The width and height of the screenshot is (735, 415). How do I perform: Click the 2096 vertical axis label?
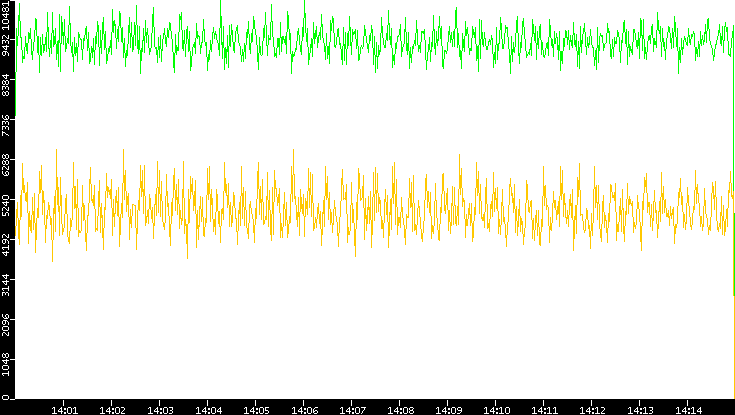pos(6,324)
